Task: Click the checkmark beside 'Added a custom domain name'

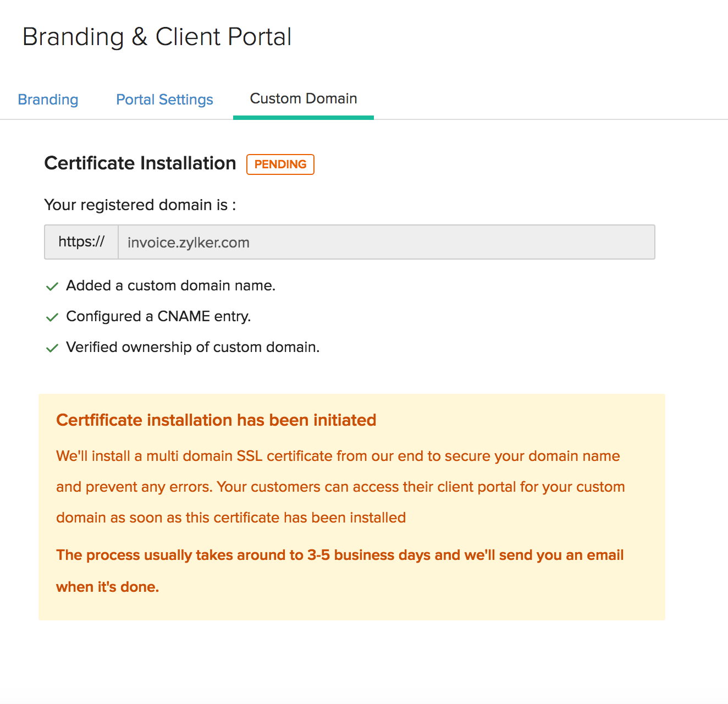Action: [52, 287]
